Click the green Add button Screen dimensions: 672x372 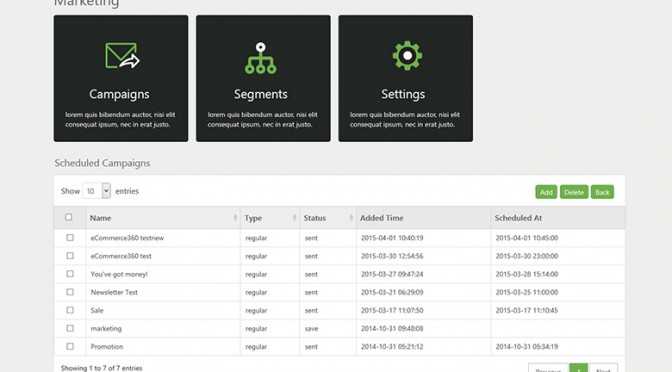point(546,192)
